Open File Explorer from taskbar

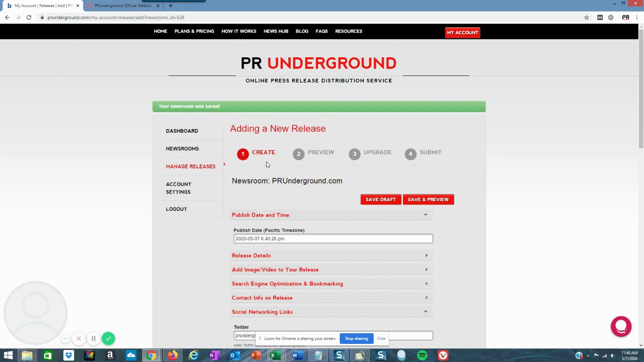point(27,355)
